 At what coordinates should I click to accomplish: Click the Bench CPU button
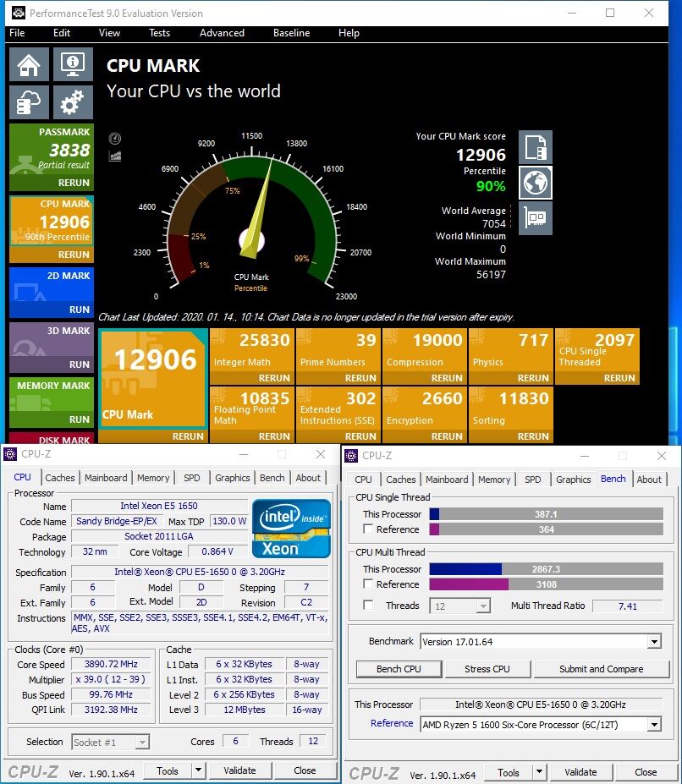[x=399, y=669]
